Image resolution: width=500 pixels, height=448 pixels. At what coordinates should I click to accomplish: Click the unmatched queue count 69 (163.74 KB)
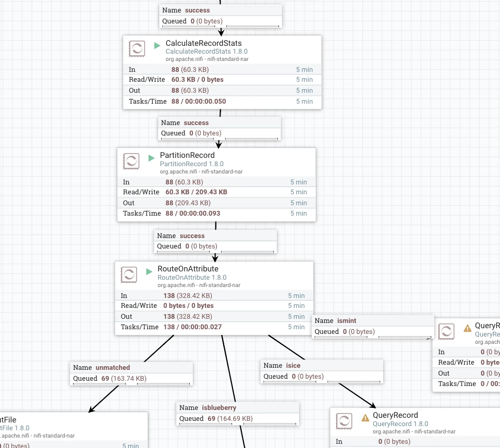coord(124,379)
